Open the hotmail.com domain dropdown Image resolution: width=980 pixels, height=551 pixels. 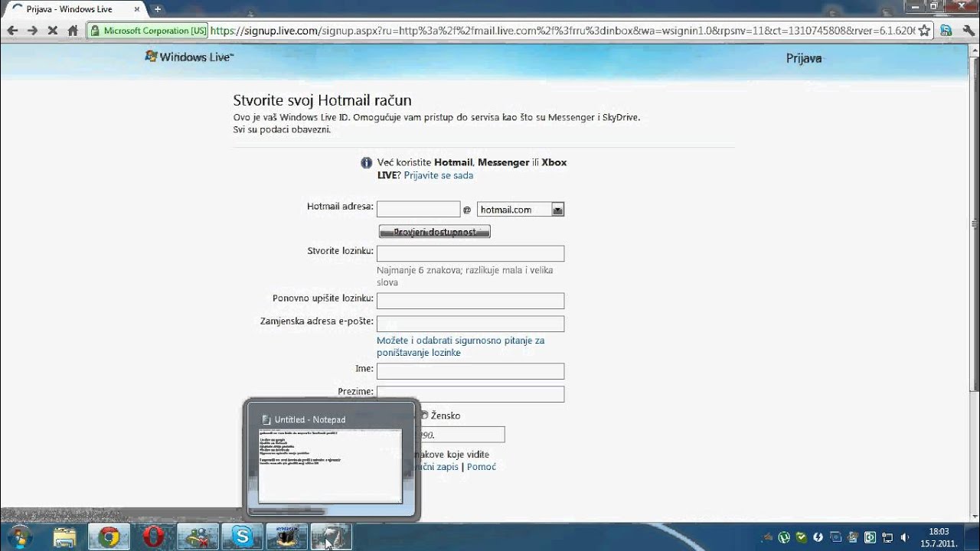click(521, 209)
